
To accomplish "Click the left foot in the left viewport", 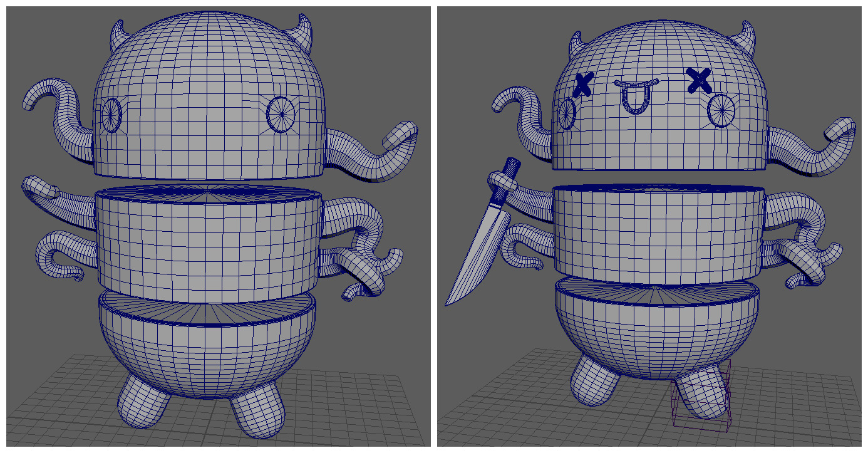I will [142, 401].
